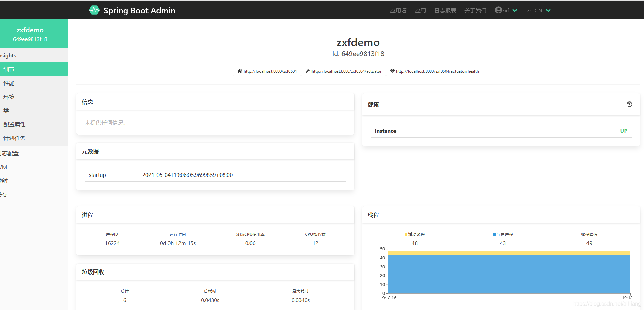Click the heart icon on the health link
644x310 pixels.
point(392,71)
